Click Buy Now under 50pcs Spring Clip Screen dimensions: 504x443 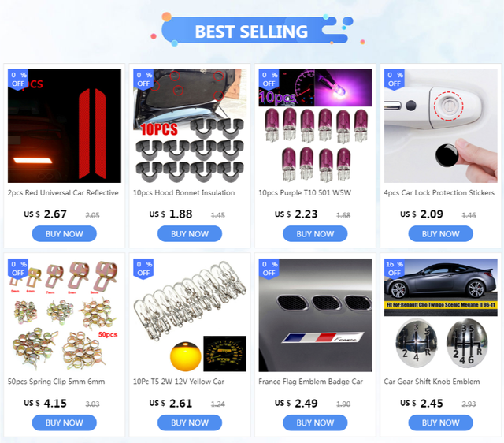[65, 423]
